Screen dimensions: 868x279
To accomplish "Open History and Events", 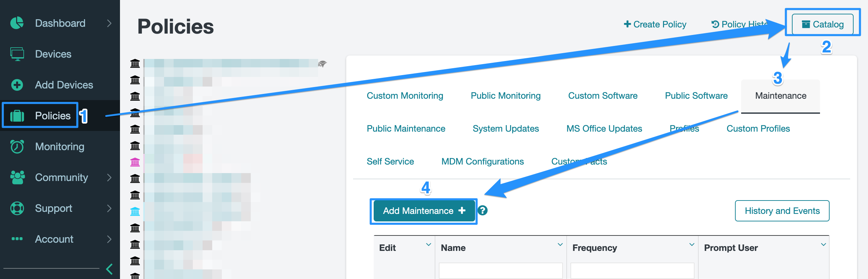I will coord(782,211).
